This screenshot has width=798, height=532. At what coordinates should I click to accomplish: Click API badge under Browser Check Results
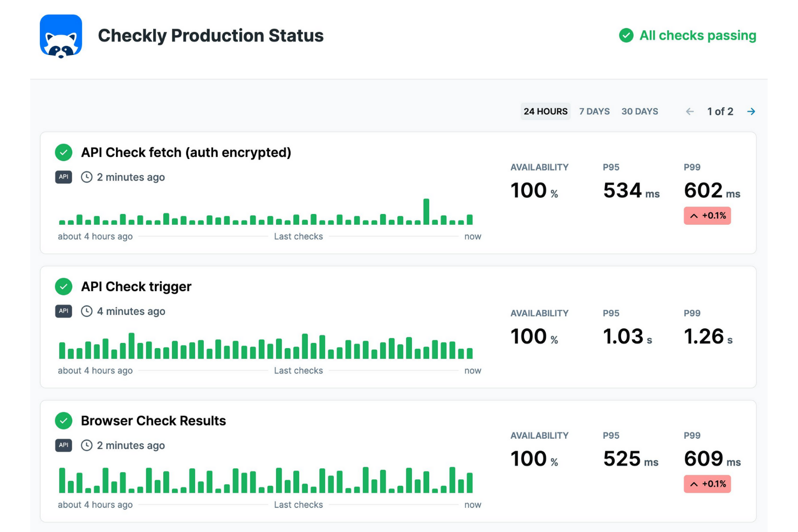pyautogui.click(x=64, y=445)
